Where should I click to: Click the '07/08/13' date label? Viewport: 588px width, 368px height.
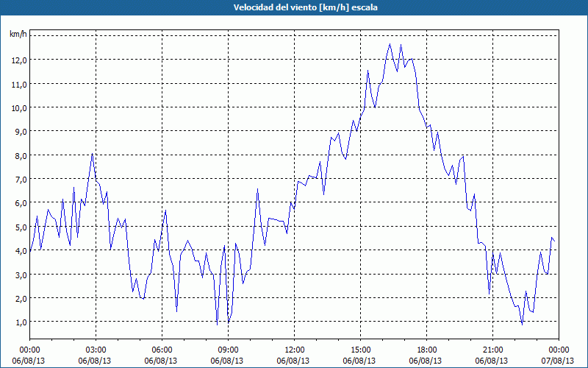(557, 361)
